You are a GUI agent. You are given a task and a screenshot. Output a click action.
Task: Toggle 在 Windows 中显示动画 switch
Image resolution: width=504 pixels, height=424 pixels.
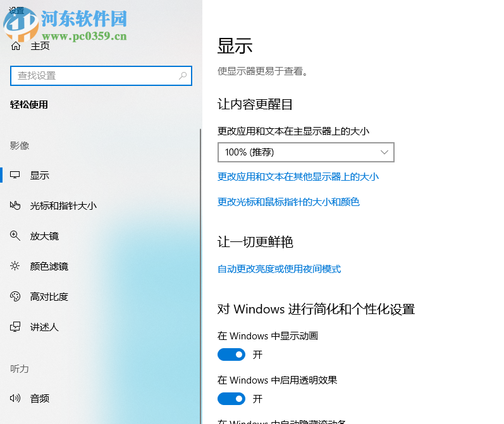[x=231, y=354]
